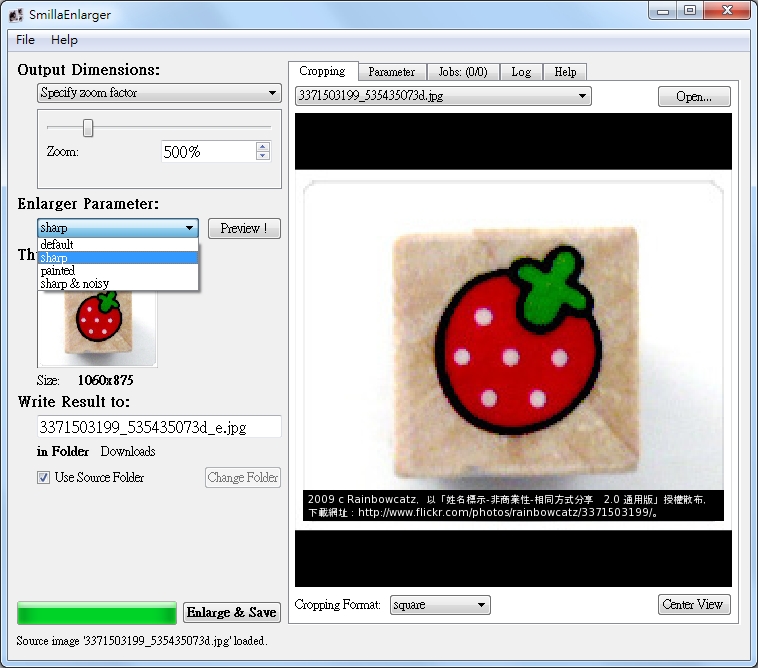Choose the painted preset option
The width and height of the screenshot is (758, 668).
pos(118,271)
